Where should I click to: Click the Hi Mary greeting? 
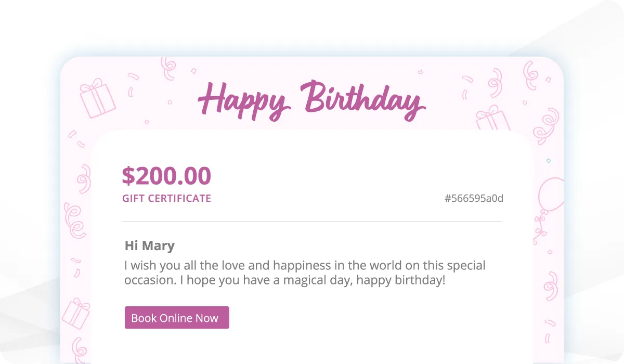pos(150,245)
